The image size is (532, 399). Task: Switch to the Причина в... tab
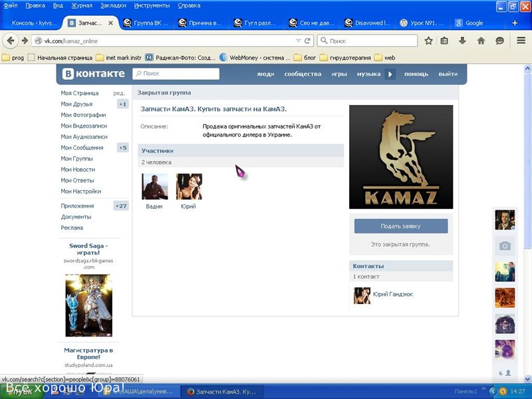(201, 23)
